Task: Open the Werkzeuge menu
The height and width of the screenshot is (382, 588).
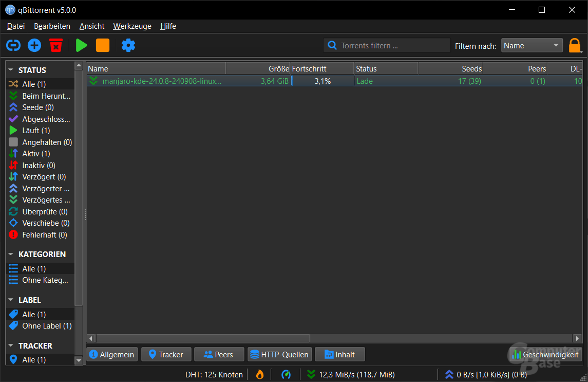Action: pos(132,26)
